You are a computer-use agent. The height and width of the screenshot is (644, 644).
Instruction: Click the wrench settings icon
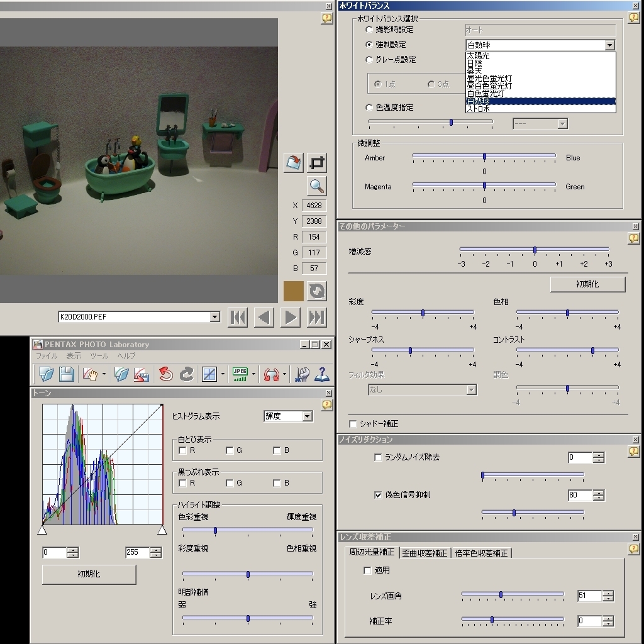pyautogui.click(x=302, y=375)
